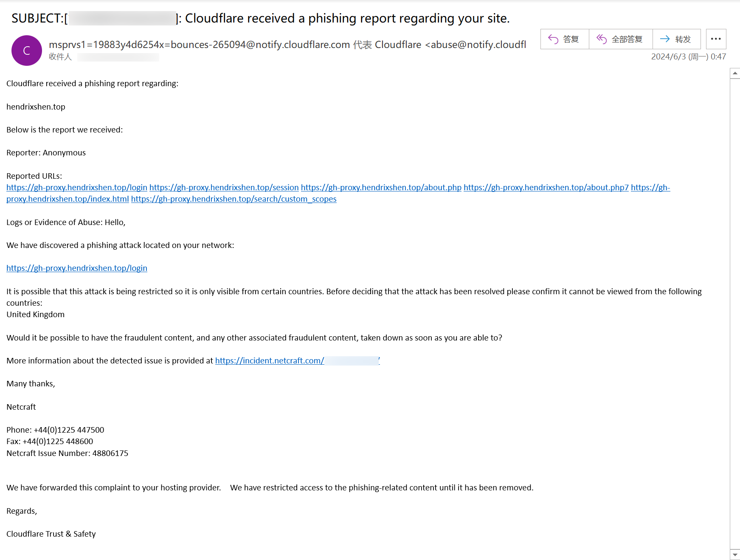Viewport: 740px width, 560px height.
Task: Click the purple sender avatar circle
Action: pyautogui.click(x=27, y=51)
